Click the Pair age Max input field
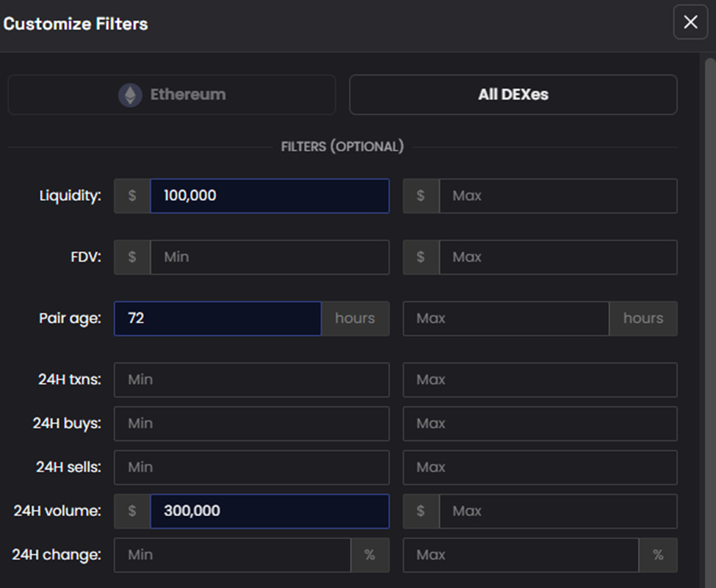 [x=506, y=318]
